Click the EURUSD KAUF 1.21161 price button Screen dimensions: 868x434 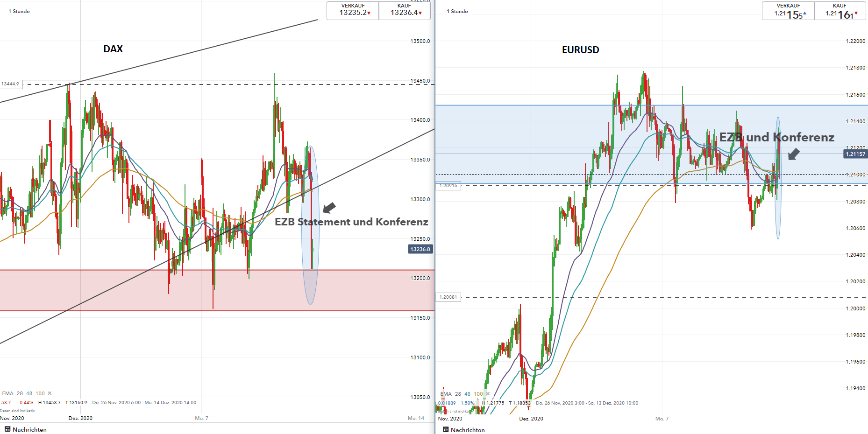coord(840,11)
